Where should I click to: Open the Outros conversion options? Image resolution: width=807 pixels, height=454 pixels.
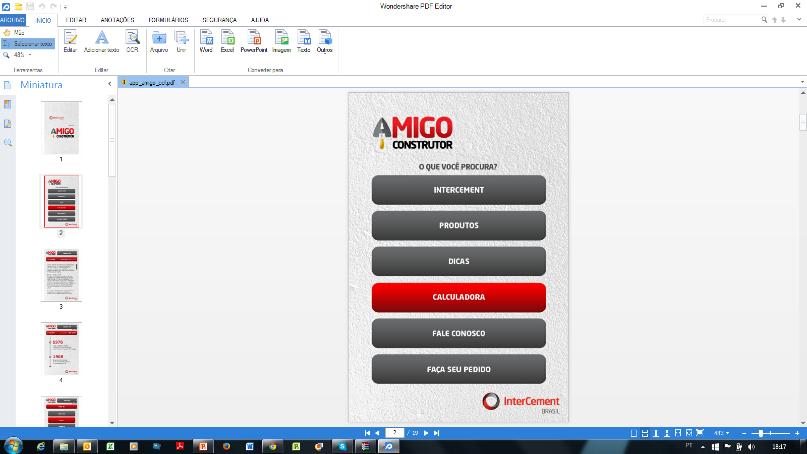pyautogui.click(x=325, y=41)
